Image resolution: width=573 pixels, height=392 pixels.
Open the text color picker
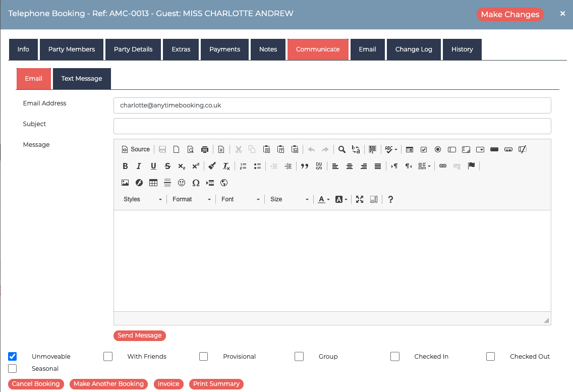coord(324,199)
